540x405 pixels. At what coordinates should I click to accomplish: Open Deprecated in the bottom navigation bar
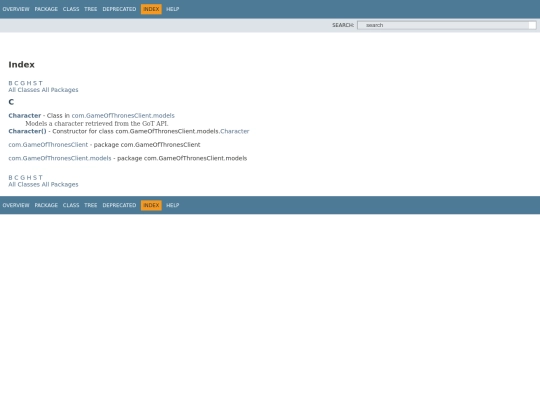pyautogui.click(x=119, y=205)
